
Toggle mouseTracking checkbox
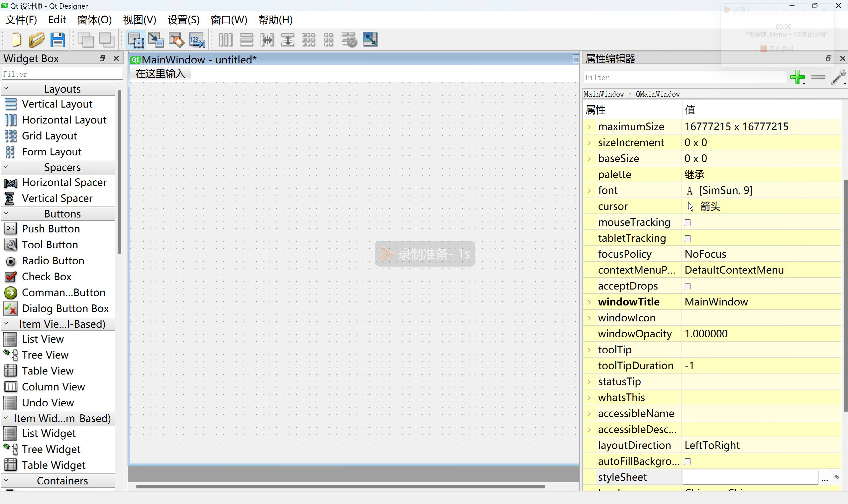coord(688,222)
